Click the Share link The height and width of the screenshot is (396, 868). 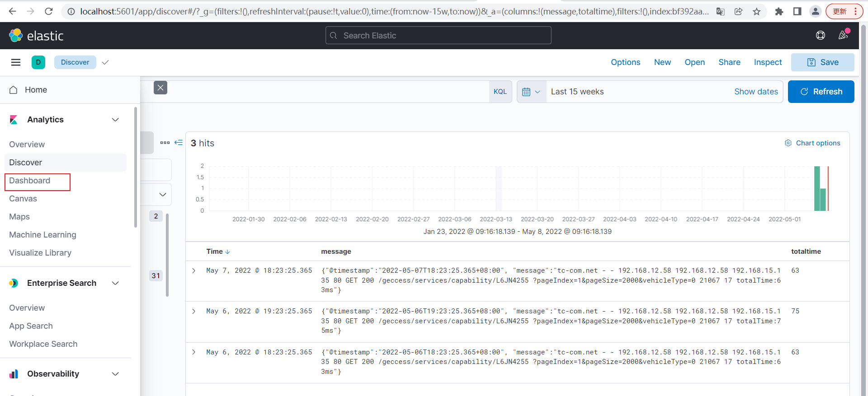pos(730,62)
